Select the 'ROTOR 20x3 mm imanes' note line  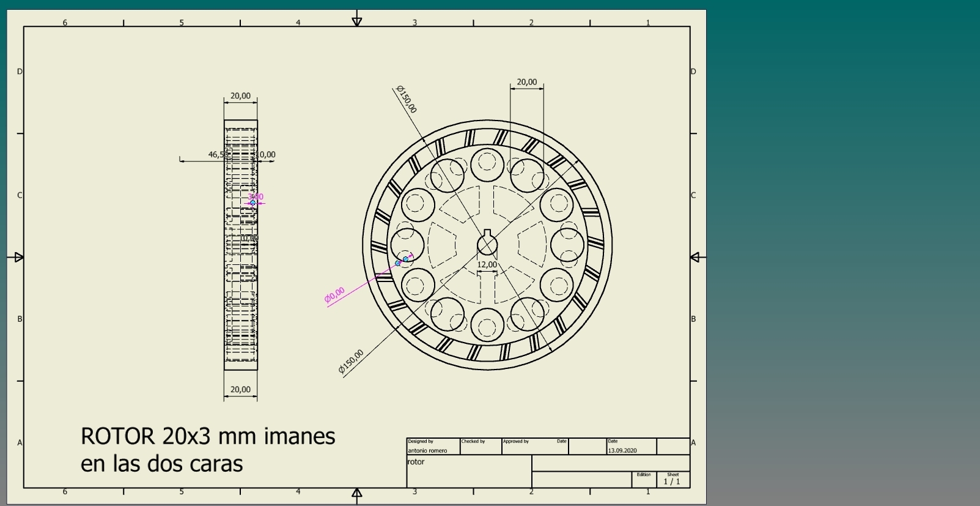point(208,436)
